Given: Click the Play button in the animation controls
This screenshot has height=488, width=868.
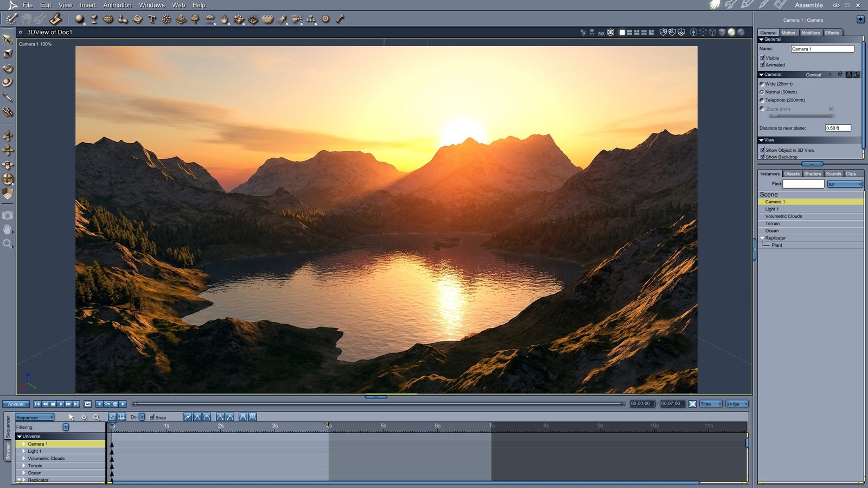Looking at the screenshot, I should pos(61,404).
